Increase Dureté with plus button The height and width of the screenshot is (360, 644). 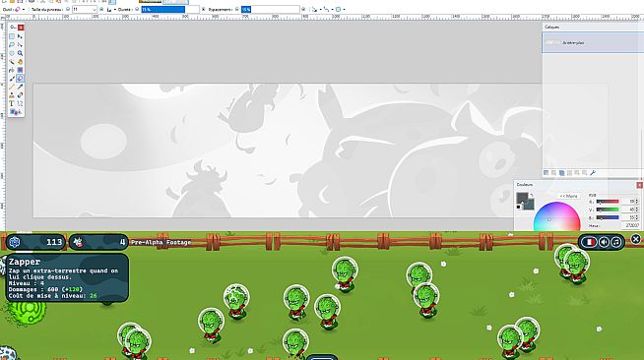[x=203, y=9]
